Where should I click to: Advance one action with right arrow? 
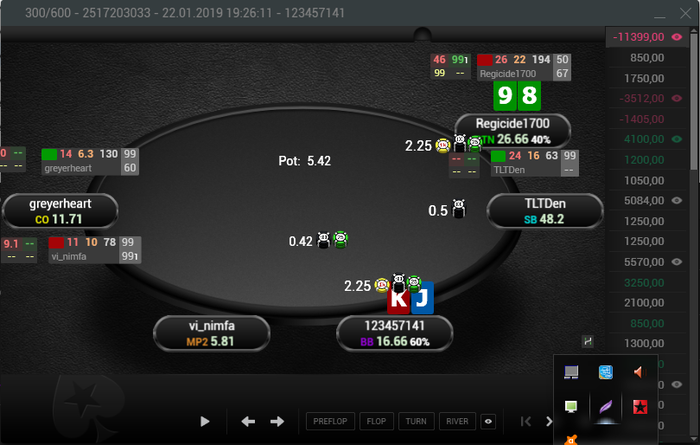point(277,421)
